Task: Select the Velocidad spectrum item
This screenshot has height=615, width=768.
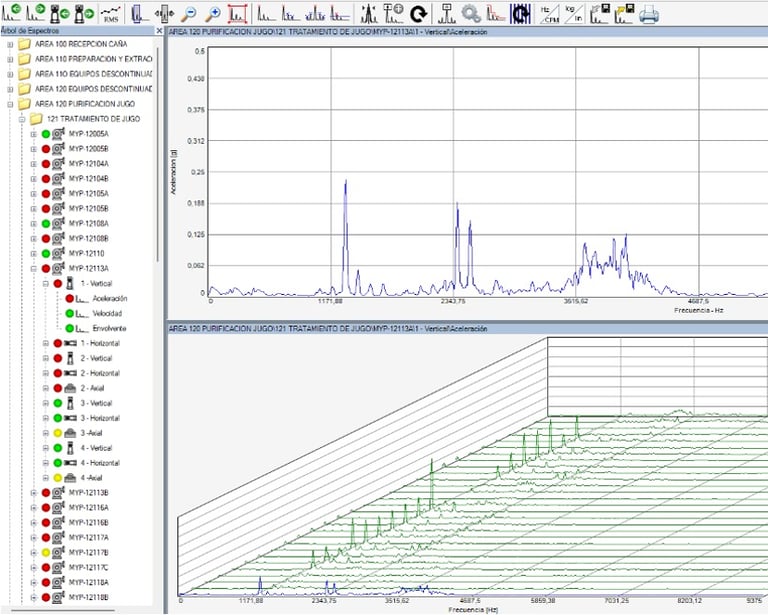Action: point(106,313)
